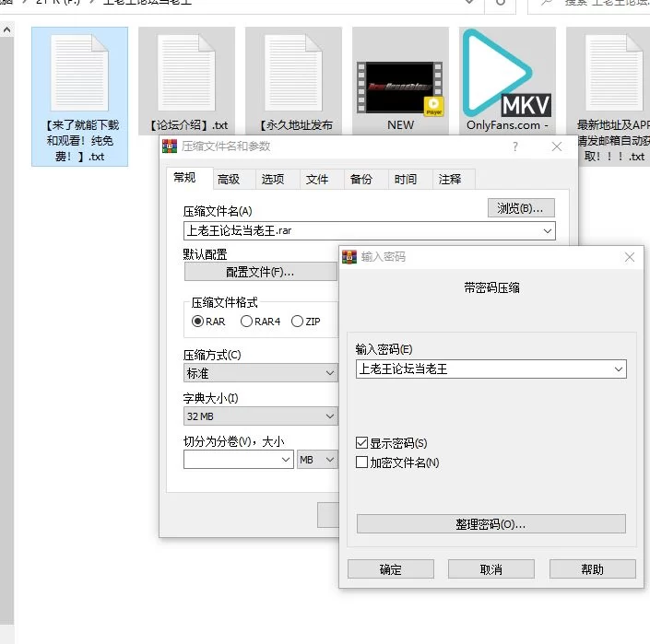Screen dimensions: 650x644
Task: Click the 浏览(B)... button
Action: [521, 208]
